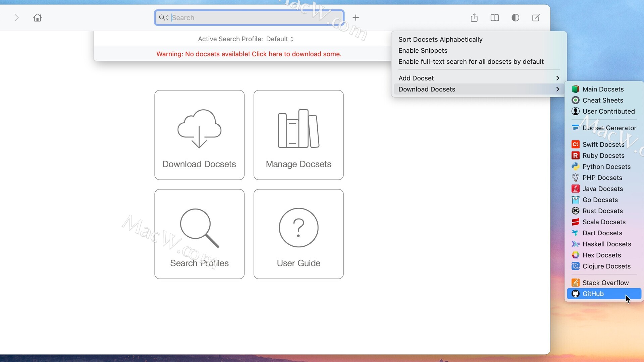This screenshot has width=644, height=362.
Task: Select Rust Docsets entry
Action: 604,211
